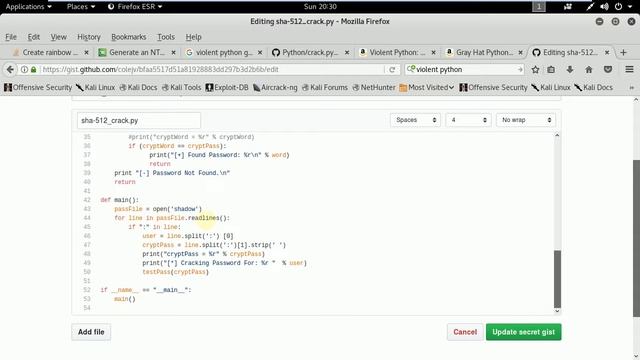Open the Kali Forums bookmark
The image size is (640, 360).
pyautogui.click(x=324, y=87)
